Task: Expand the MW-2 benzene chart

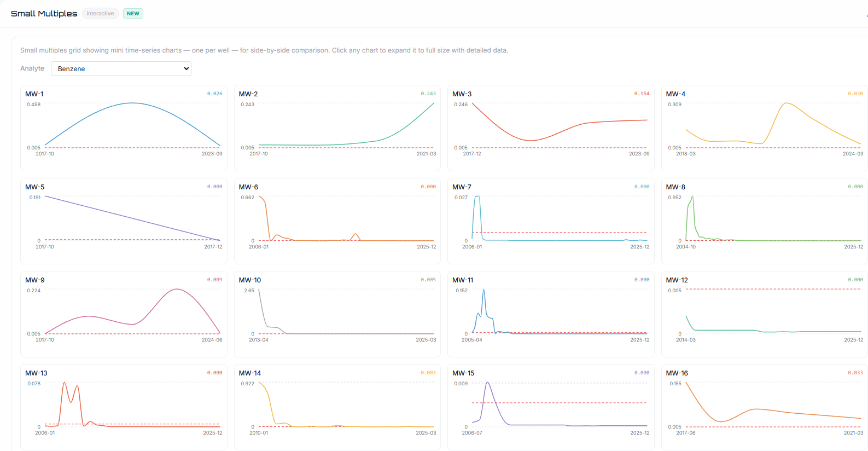Action: (x=337, y=128)
